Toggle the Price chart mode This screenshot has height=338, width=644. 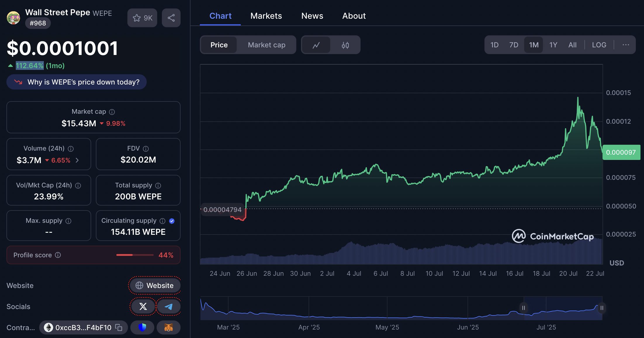[219, 45]
